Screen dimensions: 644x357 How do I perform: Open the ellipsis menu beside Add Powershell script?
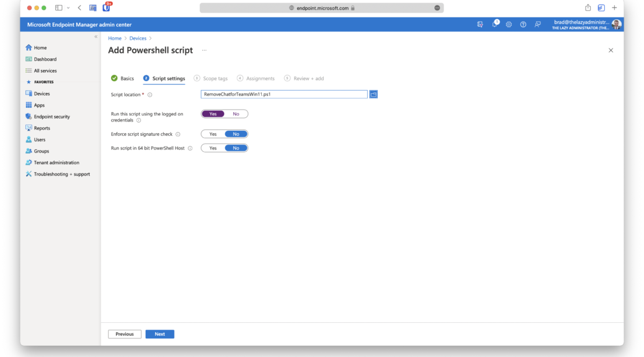pyautogui.click(x=204, y=50)
